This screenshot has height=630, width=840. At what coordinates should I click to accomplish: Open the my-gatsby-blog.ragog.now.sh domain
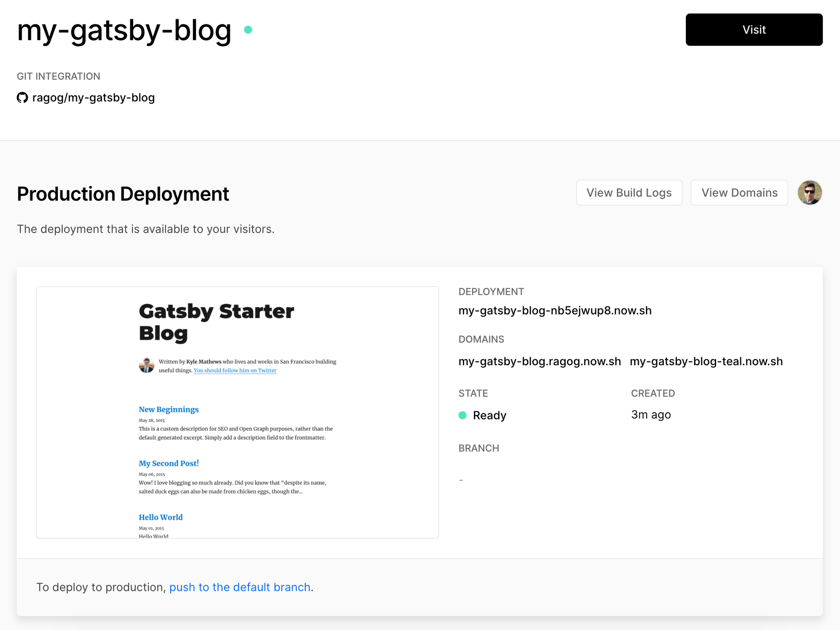(539, 361)
